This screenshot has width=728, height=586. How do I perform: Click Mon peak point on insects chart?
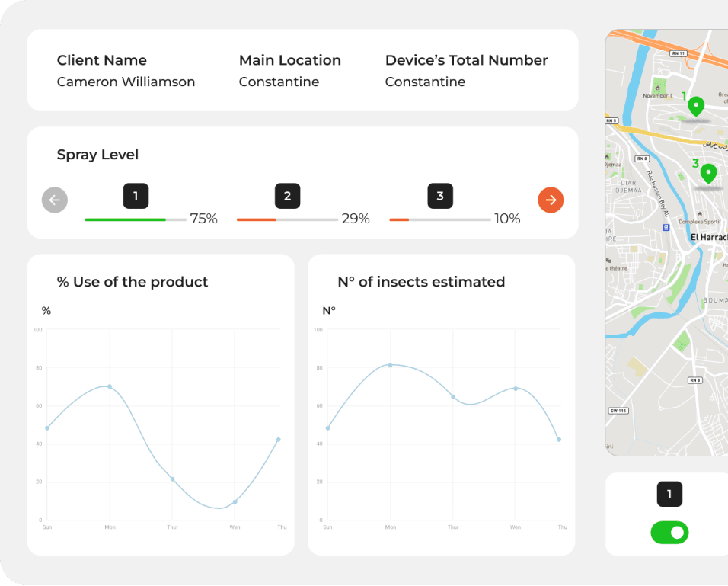pos(391,365)
